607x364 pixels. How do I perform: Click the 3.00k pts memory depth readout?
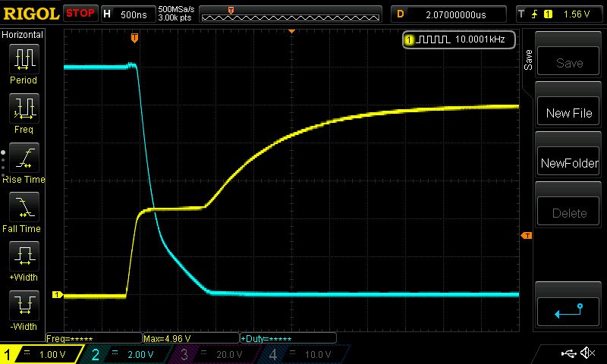[175, 17]
